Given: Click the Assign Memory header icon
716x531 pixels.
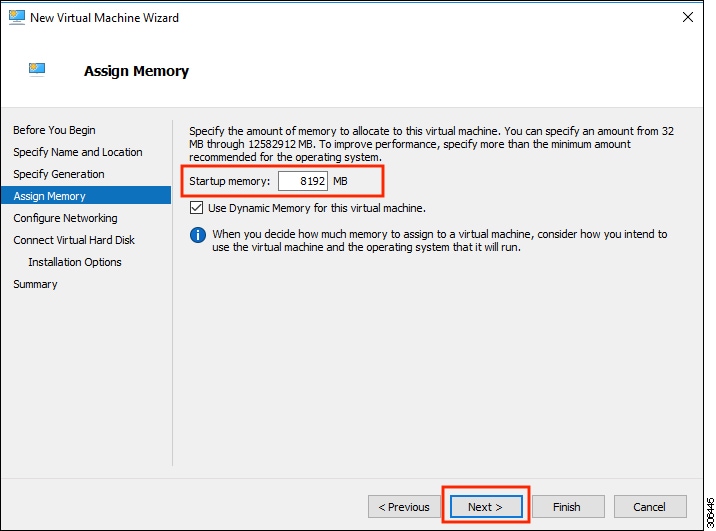Looking at the screenshot, I should pyautogui.click(x=37, y=69).
